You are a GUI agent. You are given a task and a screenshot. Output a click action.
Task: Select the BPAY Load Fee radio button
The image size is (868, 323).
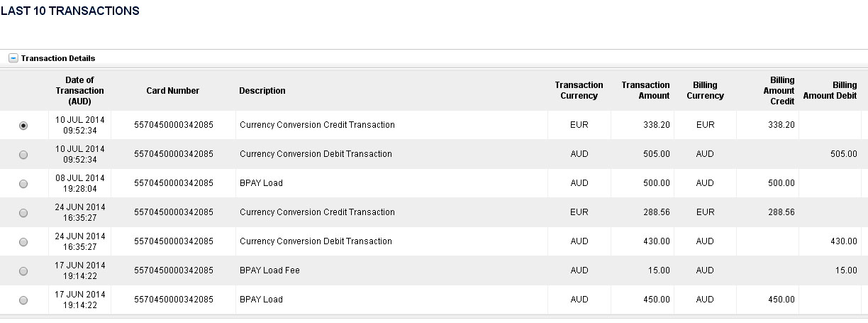(23, 270)
